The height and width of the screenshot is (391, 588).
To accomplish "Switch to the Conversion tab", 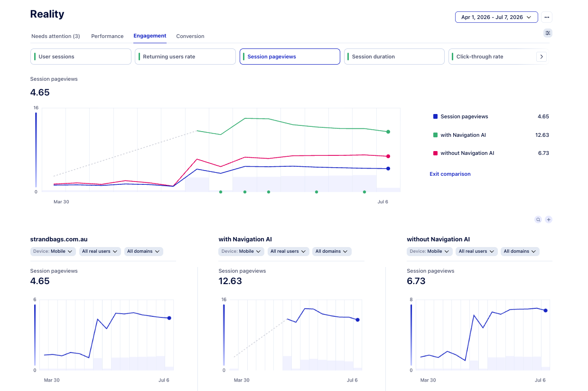I will click(190, 36).
